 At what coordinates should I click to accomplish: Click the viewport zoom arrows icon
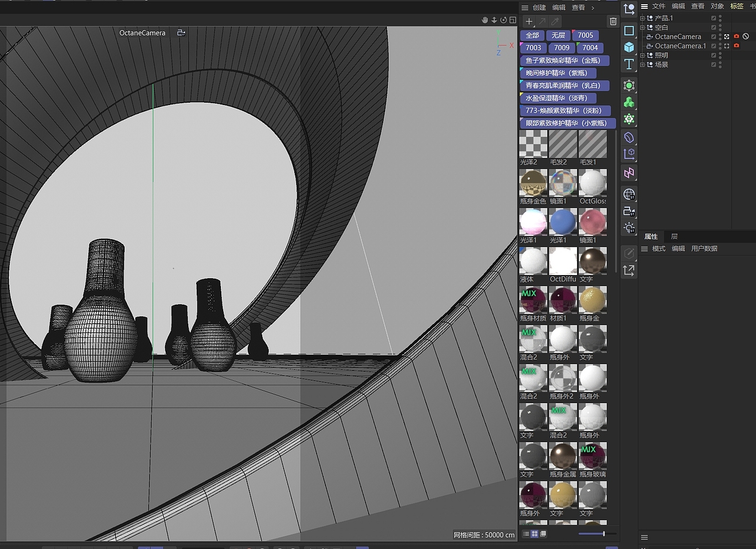click(494, 20)
